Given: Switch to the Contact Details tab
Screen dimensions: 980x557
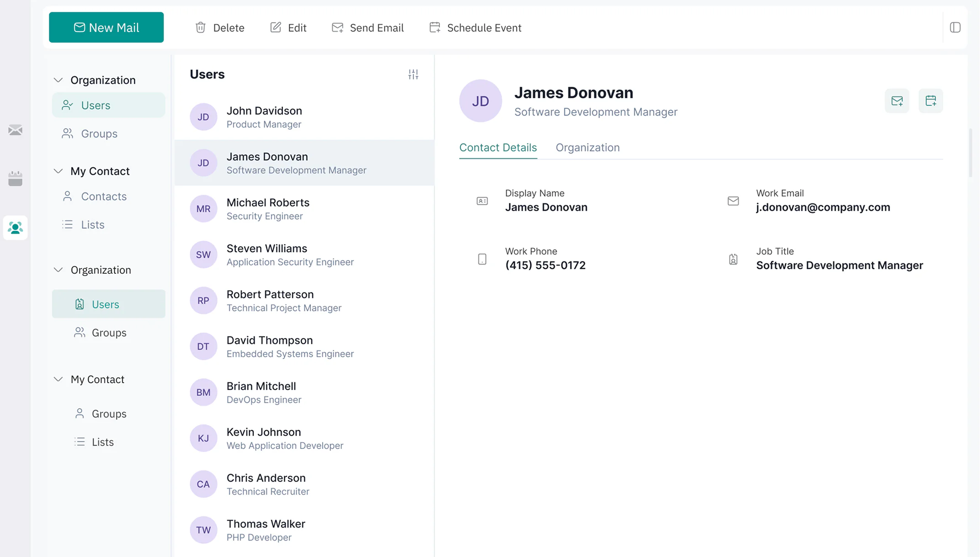Looking at the screenshot, I should point(498,147).
